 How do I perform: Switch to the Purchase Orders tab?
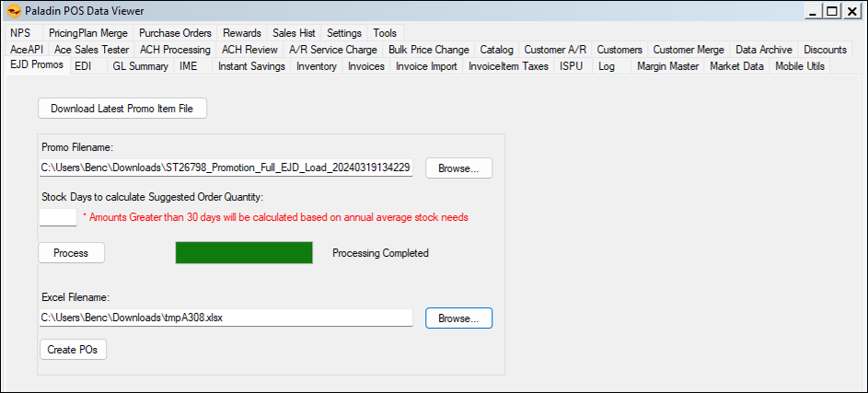coord(175,33)
